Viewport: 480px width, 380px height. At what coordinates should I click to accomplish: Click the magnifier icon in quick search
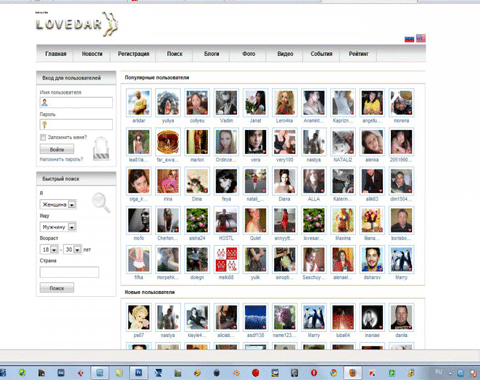[101, 202]
